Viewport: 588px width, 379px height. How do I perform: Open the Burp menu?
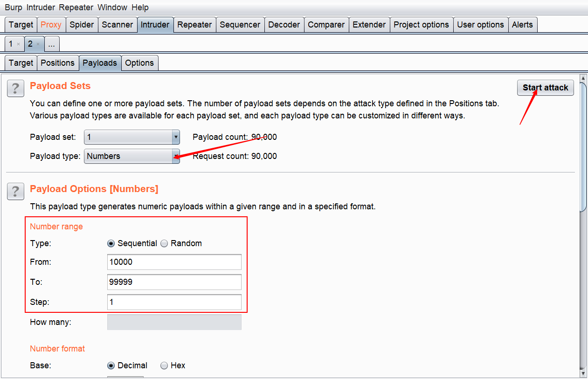[14, 7]
